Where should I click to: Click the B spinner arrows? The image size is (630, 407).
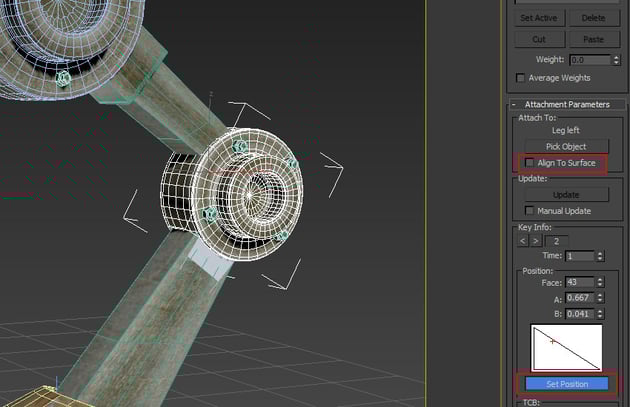(x=600, y=314)
